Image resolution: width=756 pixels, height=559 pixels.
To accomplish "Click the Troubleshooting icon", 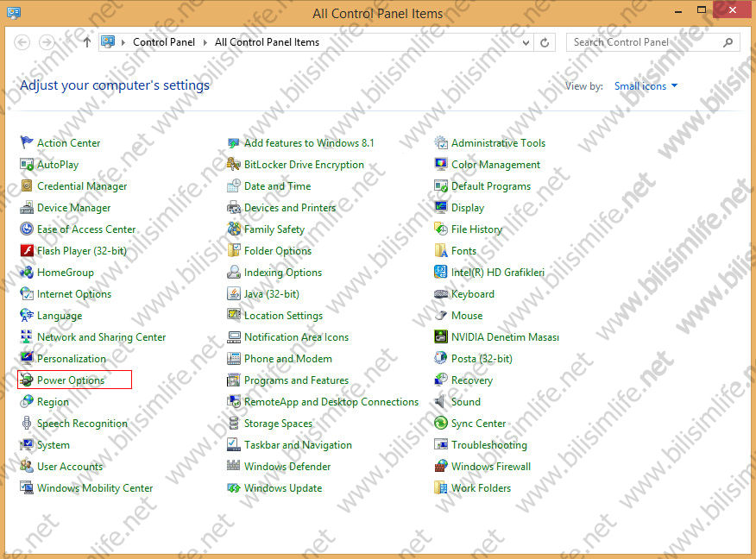I will tap(441, 445).
